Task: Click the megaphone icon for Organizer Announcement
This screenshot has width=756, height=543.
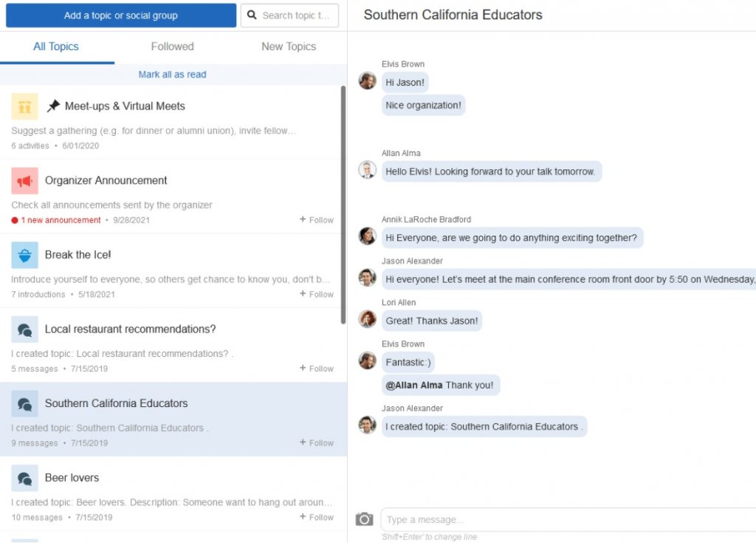Action: click(24, 180)
